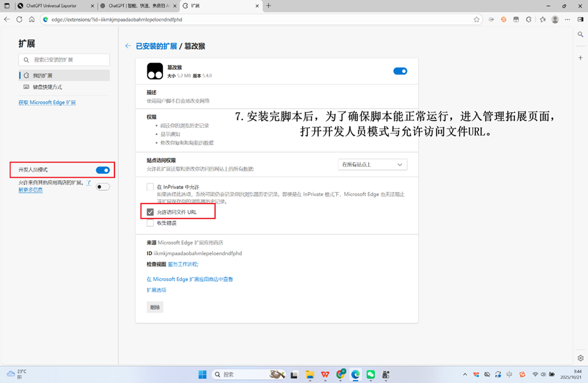Open WeChat from the taskbar
The image size is (588, 383).
pyautogui.click(x=370, y=375)
